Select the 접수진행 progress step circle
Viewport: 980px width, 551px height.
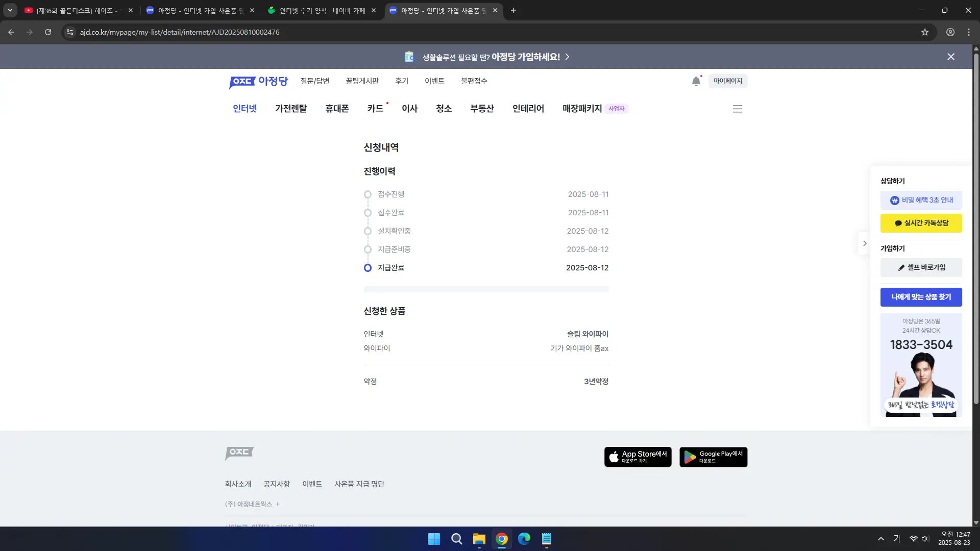click(x=367, y=194)
